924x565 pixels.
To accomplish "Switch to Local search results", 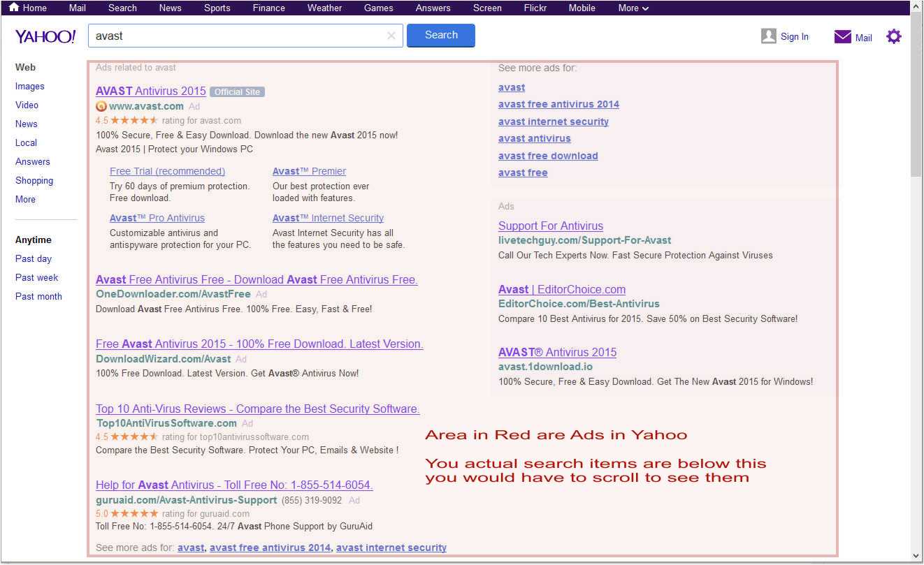I will point(26,142).
